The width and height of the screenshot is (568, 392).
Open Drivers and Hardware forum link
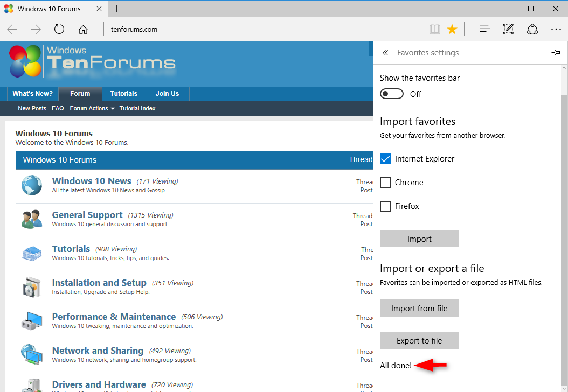coord(99,384)
